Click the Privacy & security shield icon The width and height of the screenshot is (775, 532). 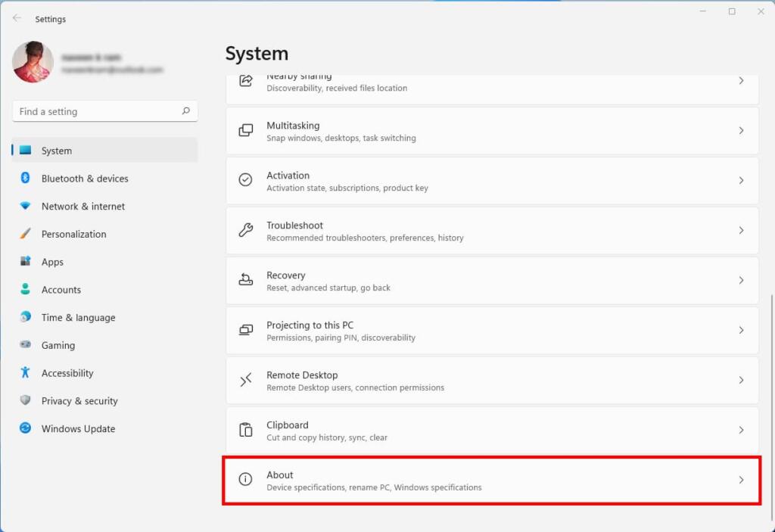pos(25,400)
